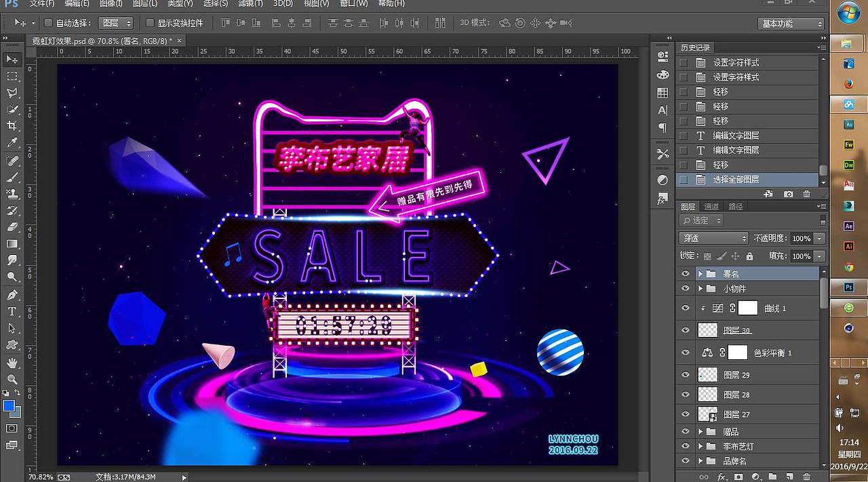Expand the 赠品 layer group

[x=700, y=432]
